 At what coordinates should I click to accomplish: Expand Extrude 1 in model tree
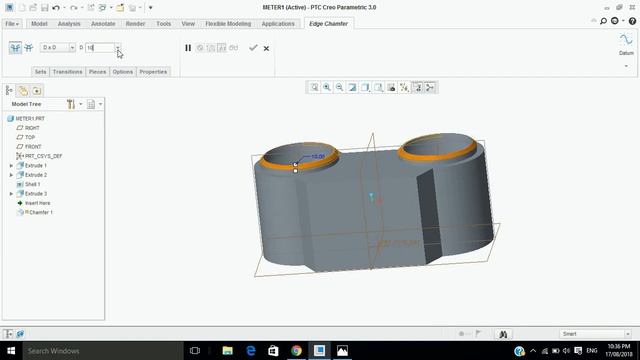coord(11,166)
